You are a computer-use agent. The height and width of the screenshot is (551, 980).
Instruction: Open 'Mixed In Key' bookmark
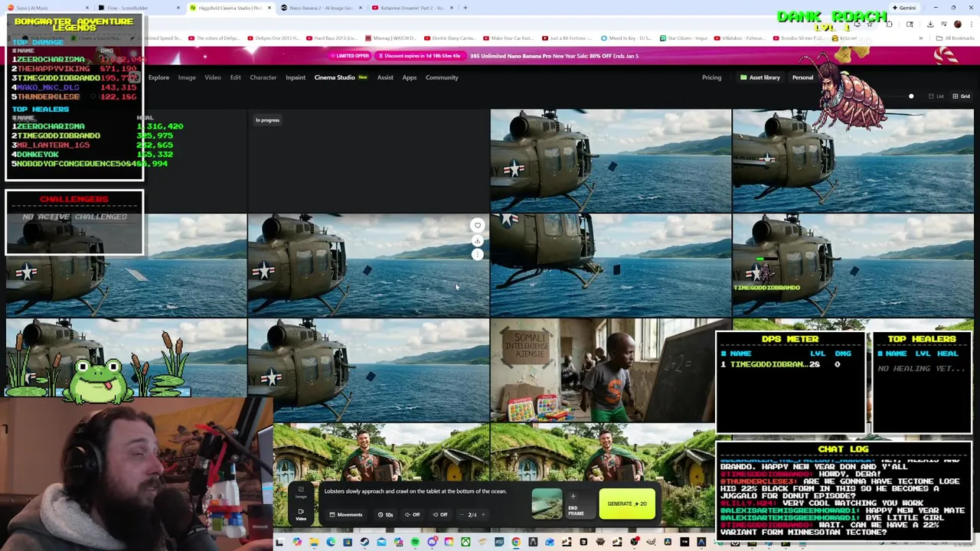(x=628, y=38)
